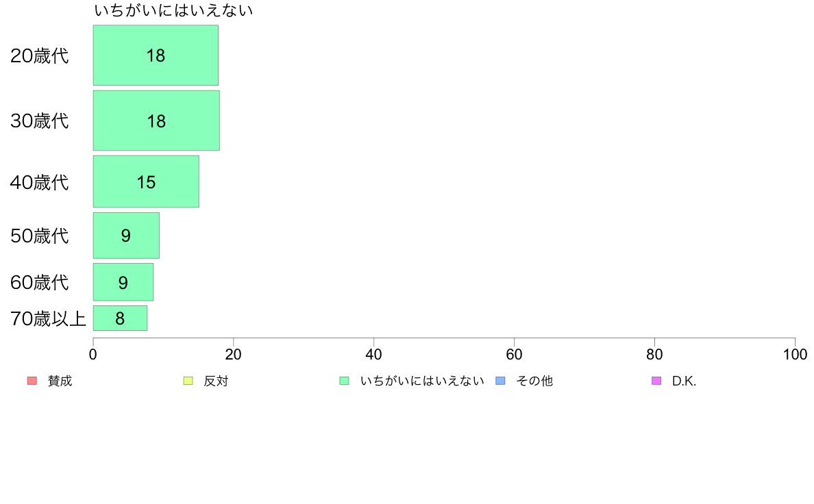
Task: Click the いちがいにはいえない chart title
Action: [173, 10]
